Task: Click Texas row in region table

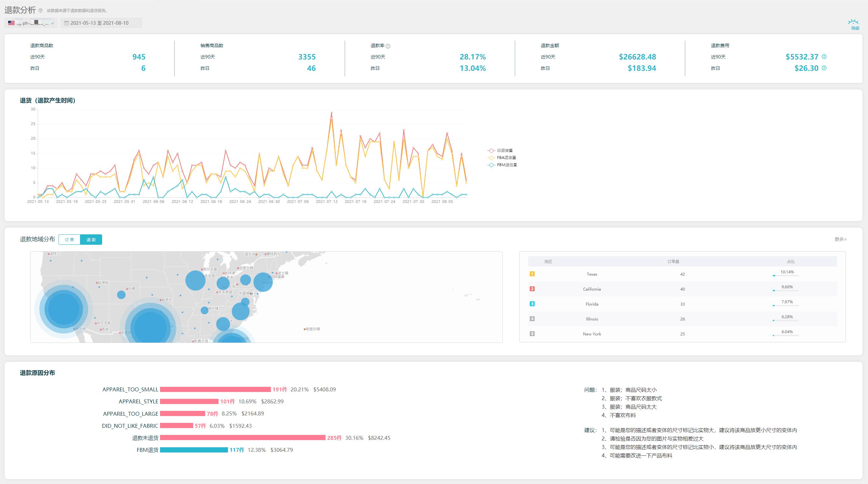Action: tap(592, 274)
